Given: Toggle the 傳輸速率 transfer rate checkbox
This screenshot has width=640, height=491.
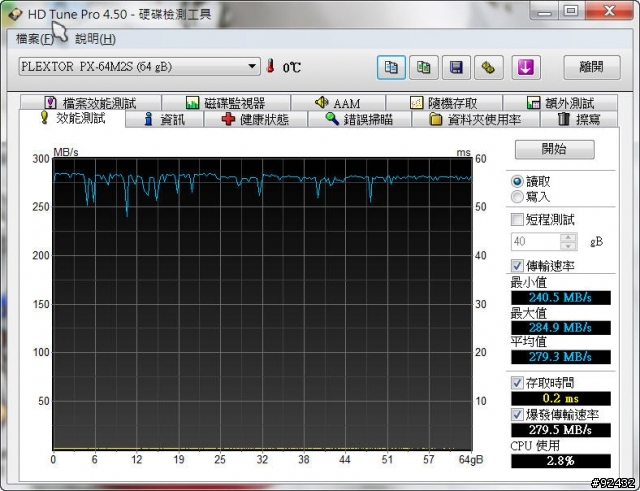Looking at the screenshot, I should (x=517, y=266).
